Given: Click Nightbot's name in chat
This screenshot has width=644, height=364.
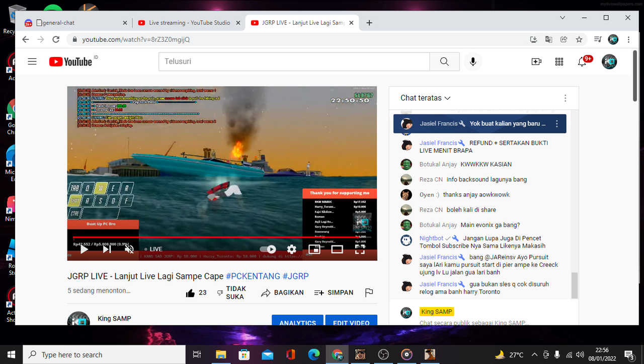Looking at the screenshot, I should point(431,238).
